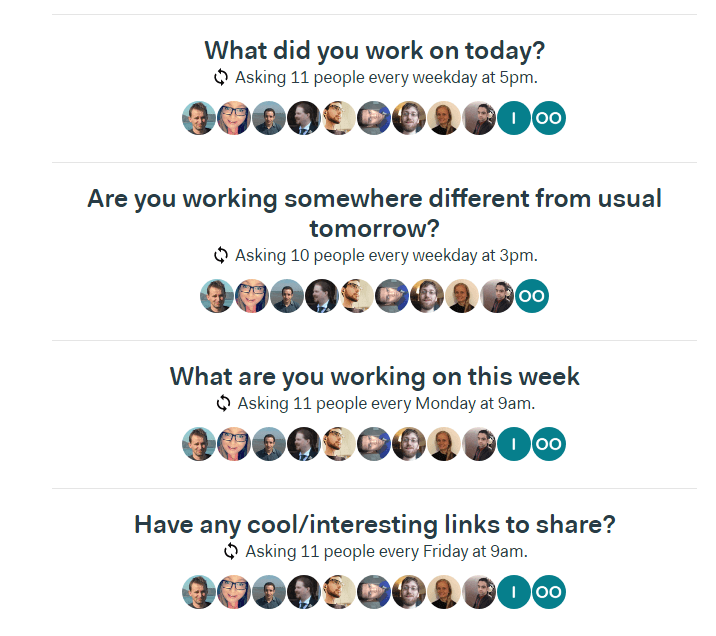Click the recurring icon beside the weekday 3pm schedule
716x636 pixels.
[221, 255]
